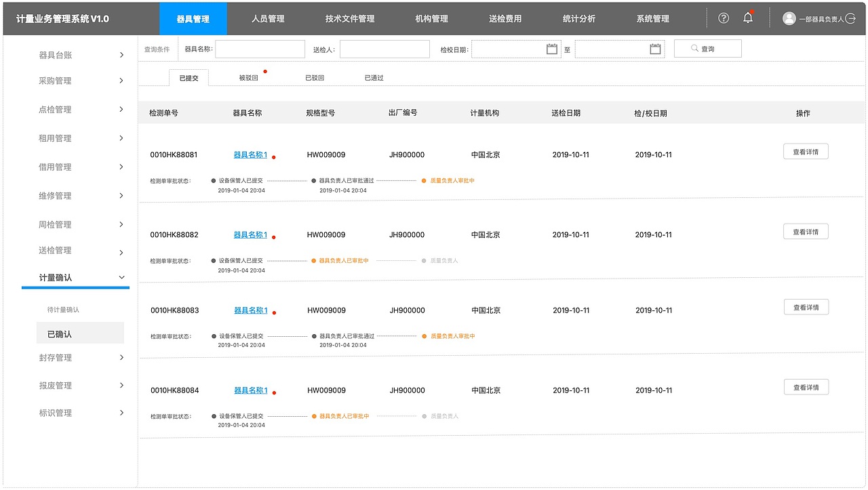Open 系统管理 top navigation tab
This screenshot has height=490, width=868.
point(653,19)
